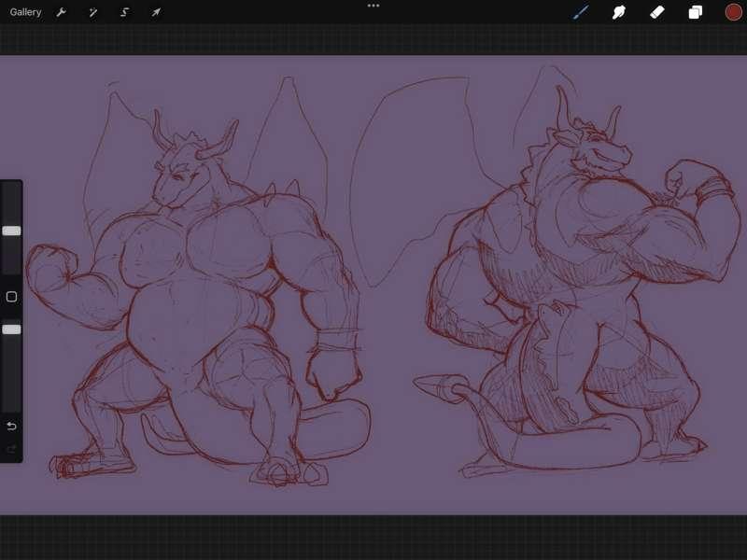Undo the last stroke

tap(11, 426)
